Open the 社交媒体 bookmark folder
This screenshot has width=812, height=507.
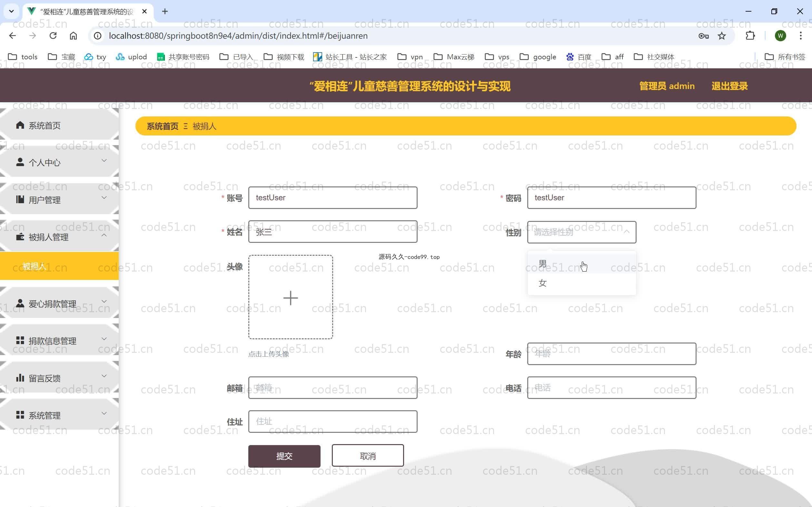click(654, 57)
